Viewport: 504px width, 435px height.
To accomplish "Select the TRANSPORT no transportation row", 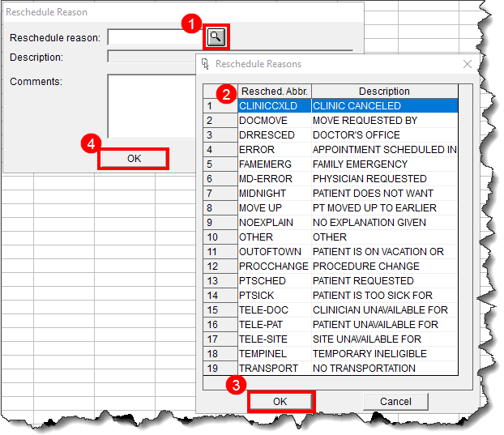I will click(x=267, y=369).
